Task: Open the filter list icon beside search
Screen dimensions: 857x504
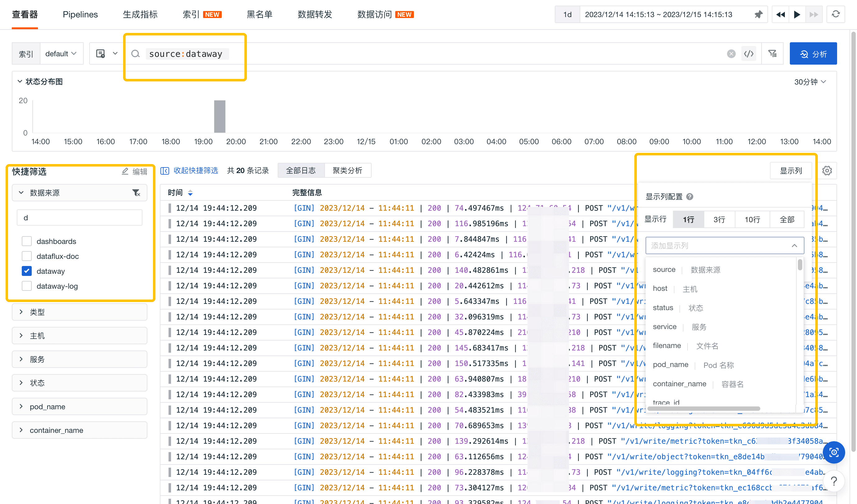Action: pos(772,54)
